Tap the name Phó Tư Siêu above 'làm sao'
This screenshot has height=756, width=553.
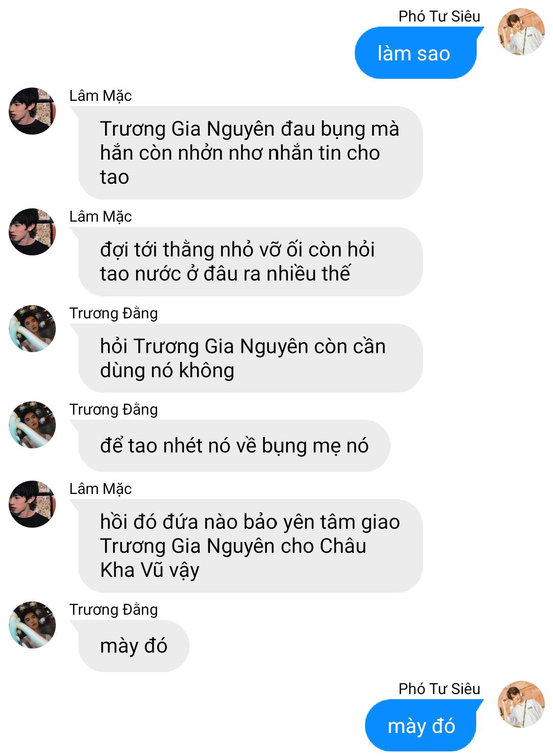click(x=439, y=16)
